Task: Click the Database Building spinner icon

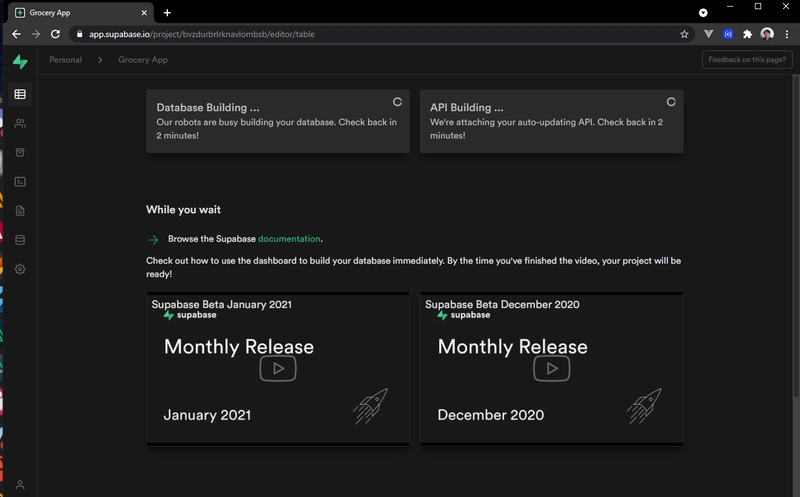Action: click(x=397, y=102)
